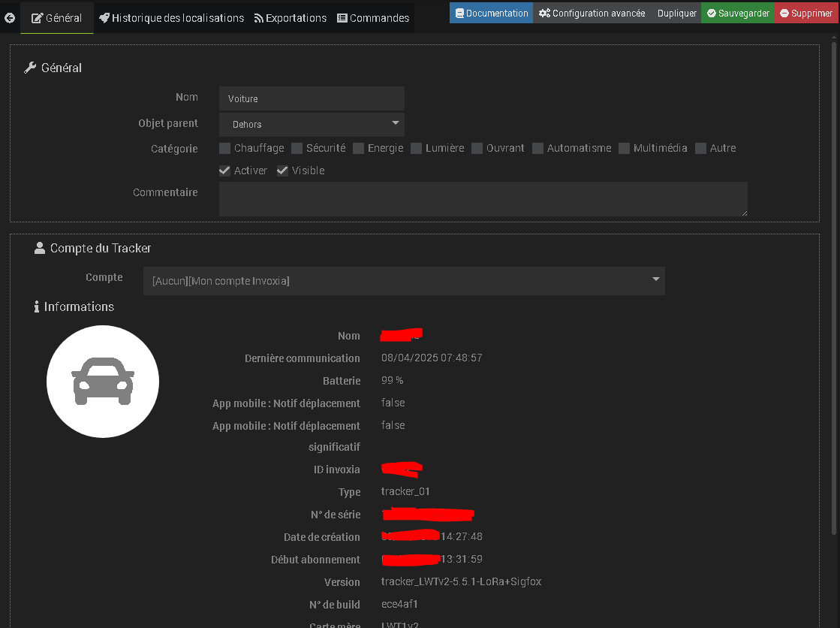Click the Dupliquer button
The width and height of the screenshot is (840, 628).
676,13
